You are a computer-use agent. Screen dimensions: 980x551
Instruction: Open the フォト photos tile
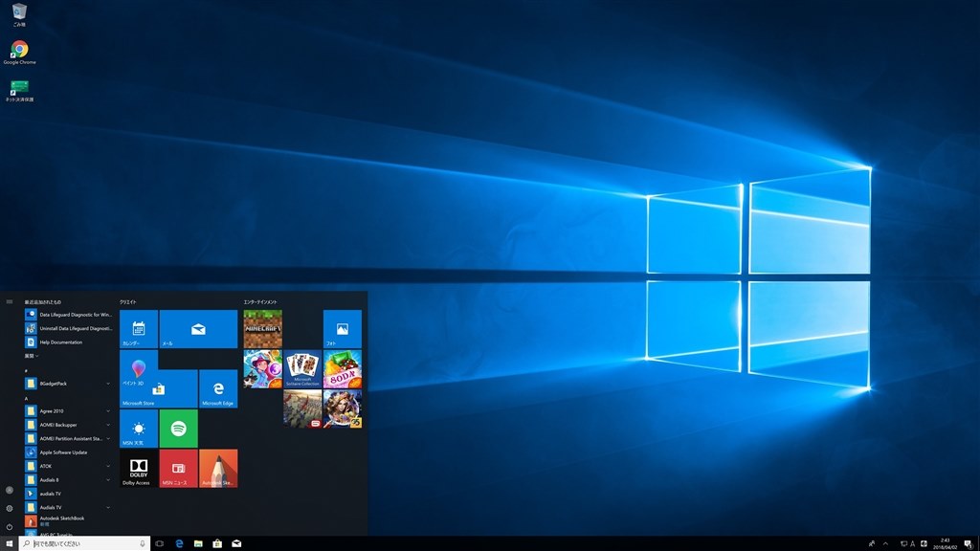(x=343, y=329)
